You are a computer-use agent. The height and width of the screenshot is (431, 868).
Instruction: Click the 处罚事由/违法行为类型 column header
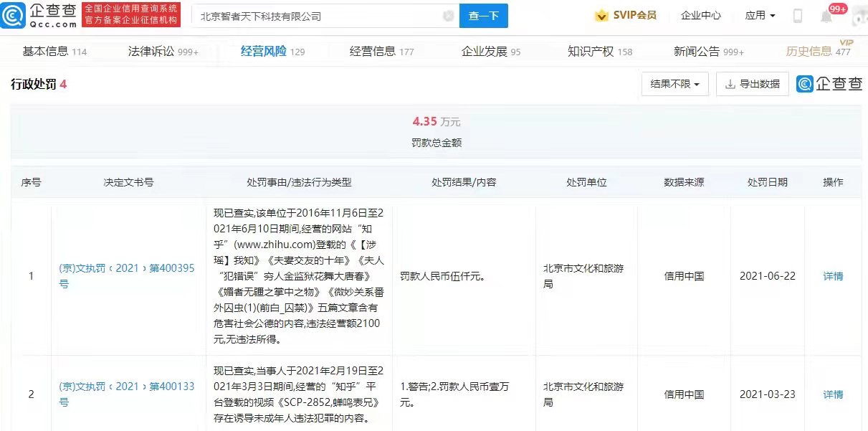[299, 182]
